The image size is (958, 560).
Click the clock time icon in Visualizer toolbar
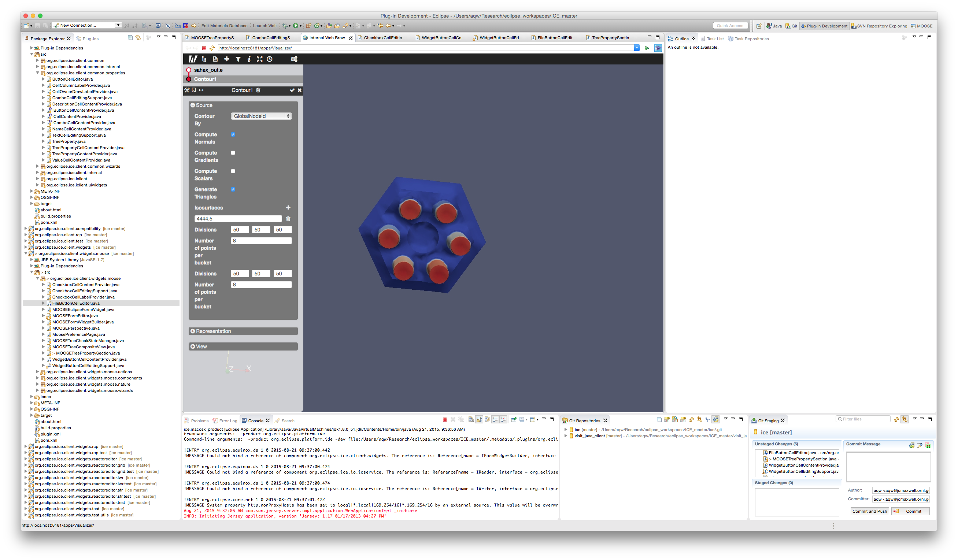tap(270, 59)
